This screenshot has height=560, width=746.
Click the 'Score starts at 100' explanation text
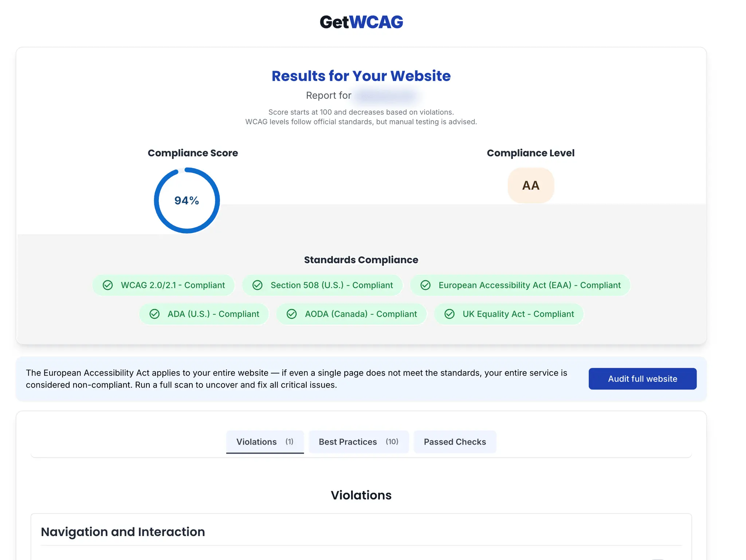point(361,112)
